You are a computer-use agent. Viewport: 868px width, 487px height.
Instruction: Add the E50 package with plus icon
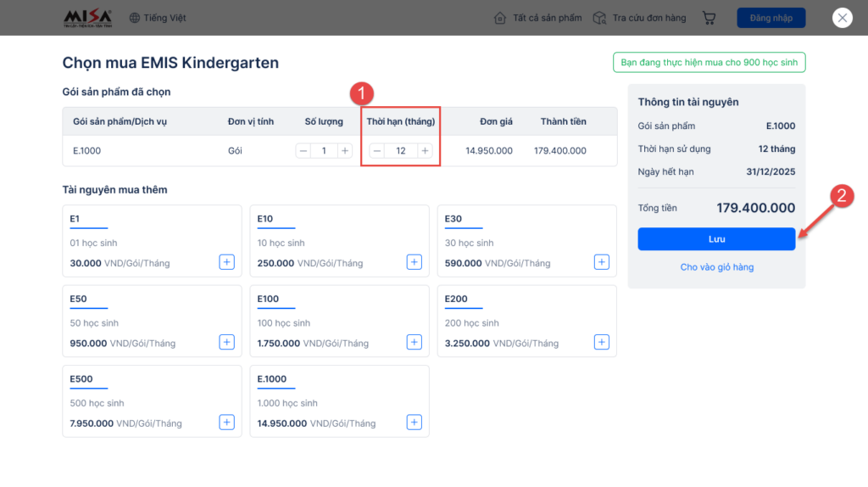tap(227, 342)
